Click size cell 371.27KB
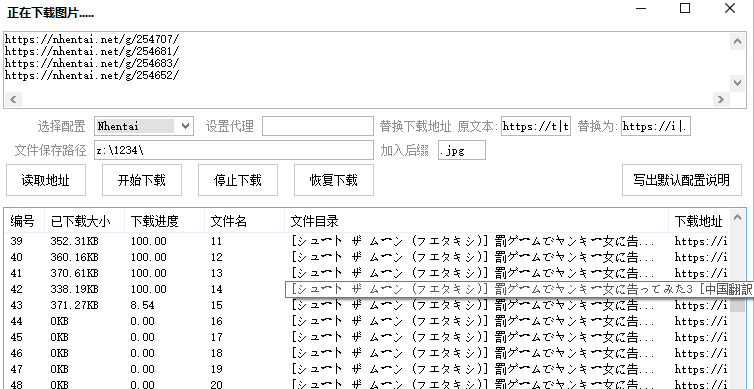 (75, 305)
